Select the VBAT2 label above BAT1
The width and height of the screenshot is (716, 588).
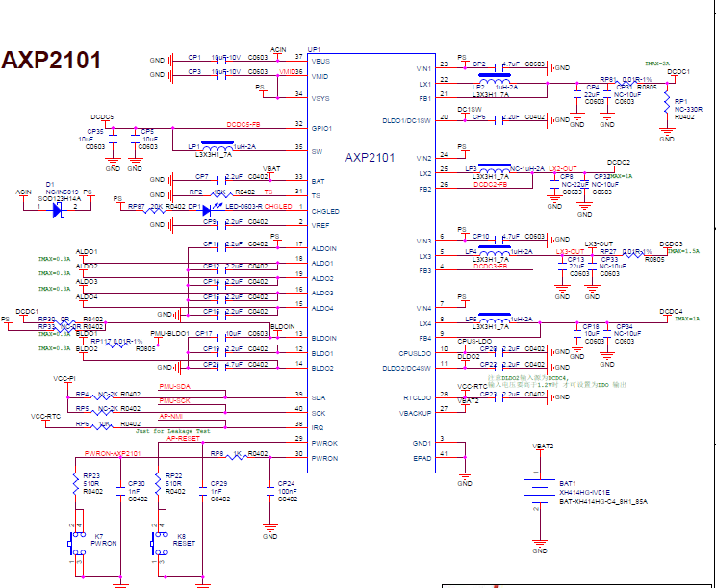coord(543,447)
